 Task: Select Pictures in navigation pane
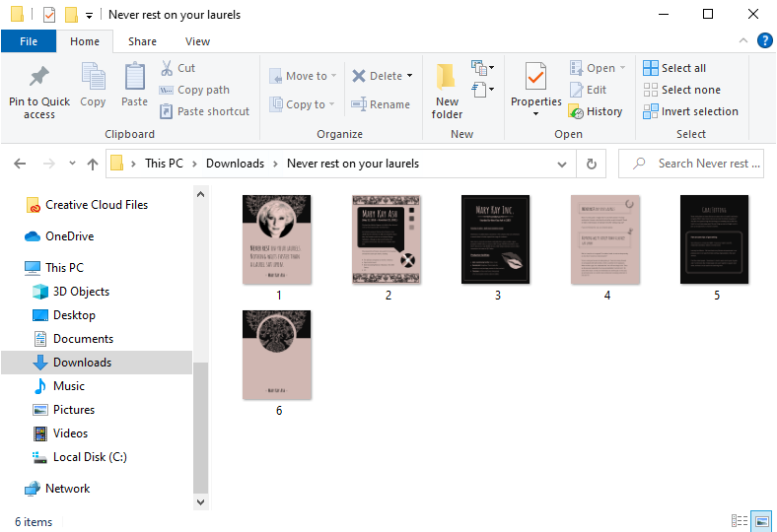click(x=63, y=410)
